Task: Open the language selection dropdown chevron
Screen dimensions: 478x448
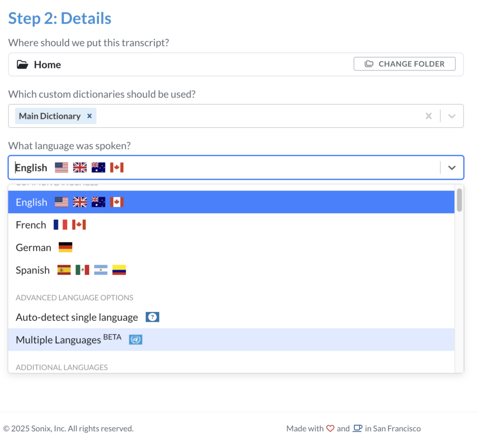Action: coord(451,167)
